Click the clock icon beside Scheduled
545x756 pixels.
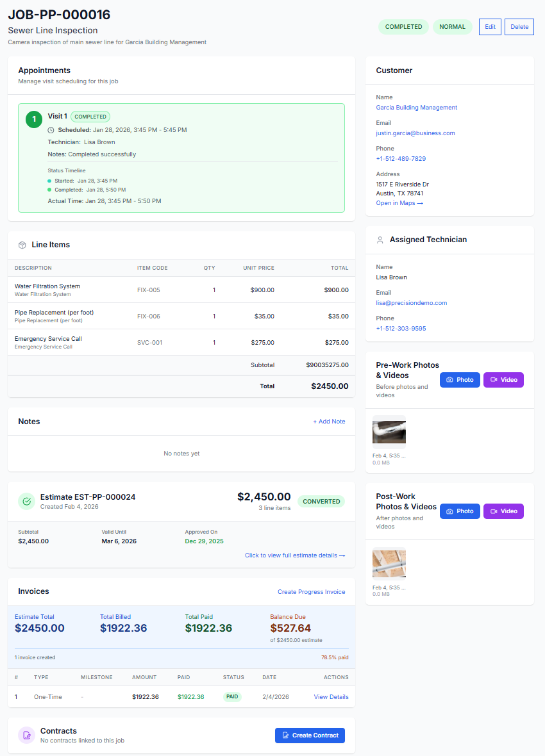click(51, 130)
